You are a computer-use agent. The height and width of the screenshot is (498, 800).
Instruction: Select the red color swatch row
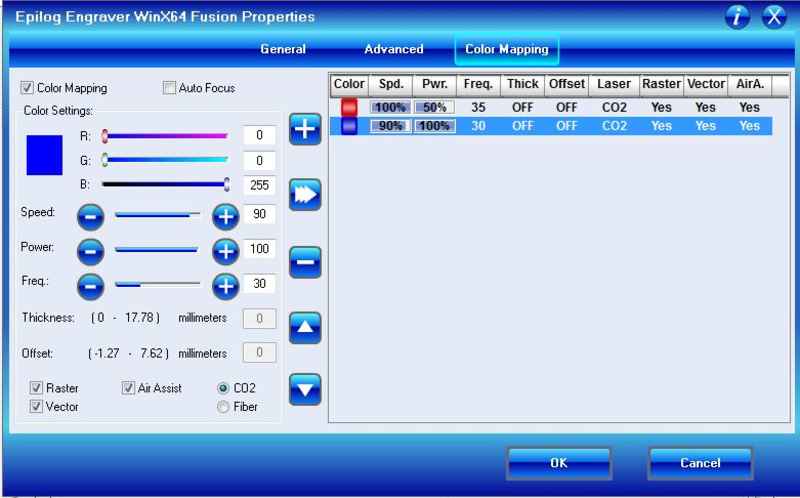[551, 107]
